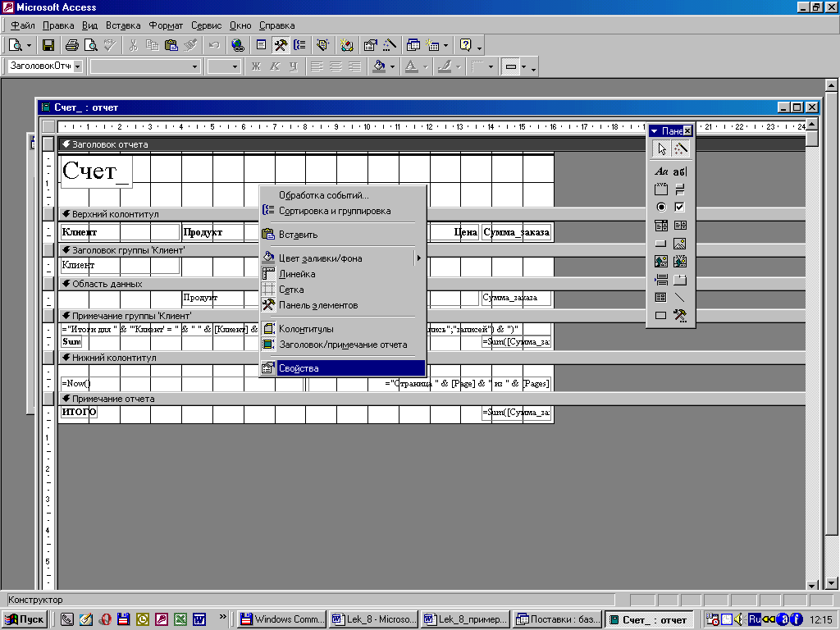Click the Properties toolbar icon

click(x=370, y=46)
